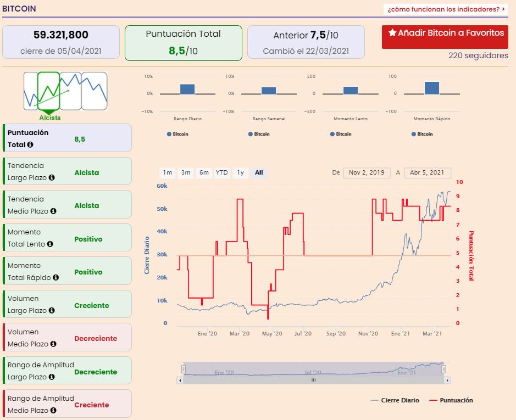This screenshot has height=420, width=516.
Task: Click Positivo value of Momento Total Rápido
Action: (88, 272)
